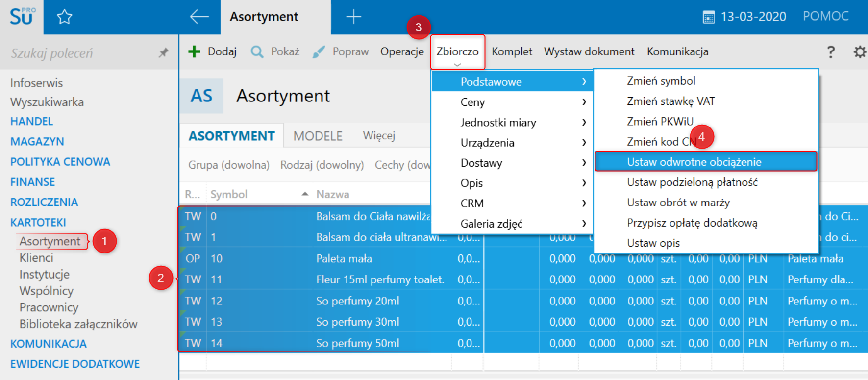
Task: Open Wspólnicy under Kartoteki
Action: pos(47,291)
